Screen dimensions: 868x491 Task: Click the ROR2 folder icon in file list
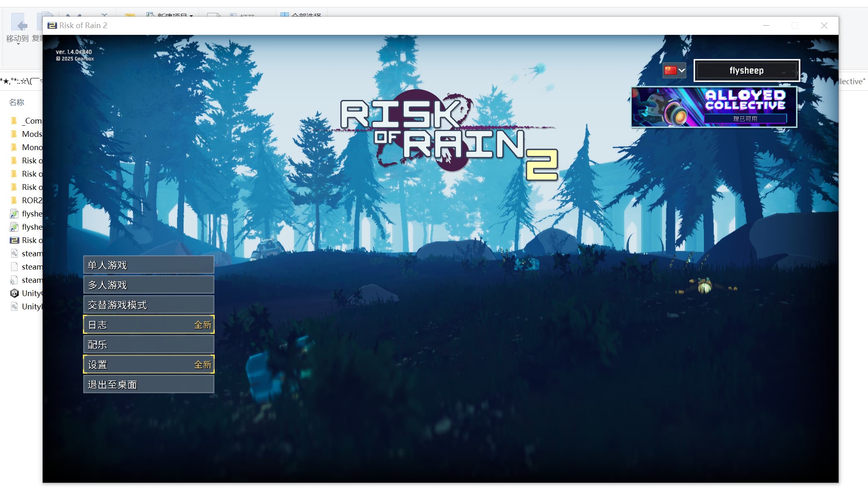[x=14, y=200]
